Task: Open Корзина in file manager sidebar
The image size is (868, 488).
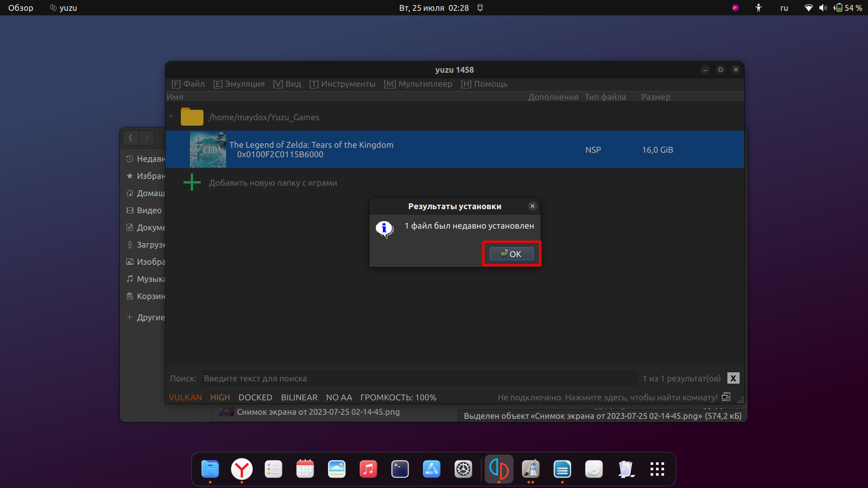Action: tap(145, 296)
